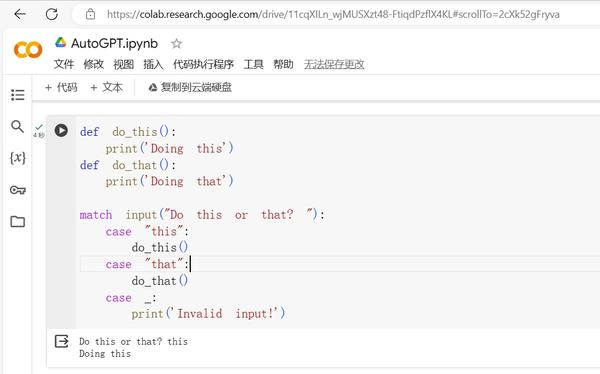Add a code cell with + 代码
The width and height of the screenshot is (600, 374).
click(x=61, y=87)
